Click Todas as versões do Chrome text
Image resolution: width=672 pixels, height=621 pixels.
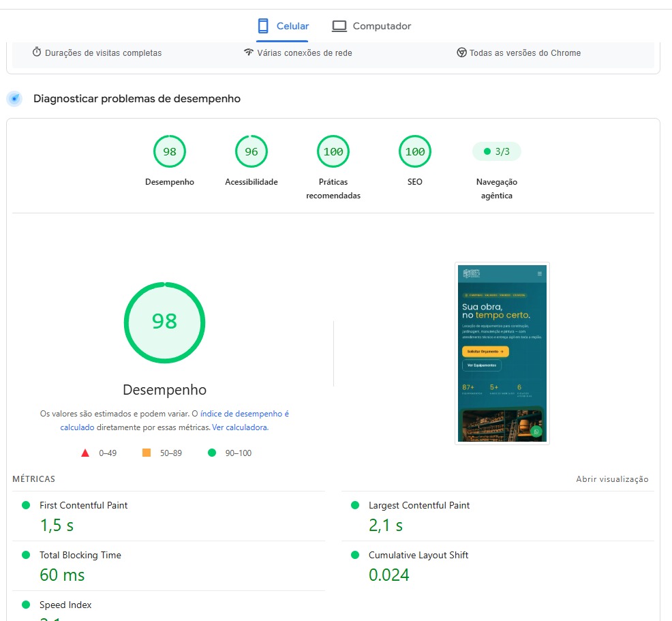pyautogui.click(x=525, y=52)
